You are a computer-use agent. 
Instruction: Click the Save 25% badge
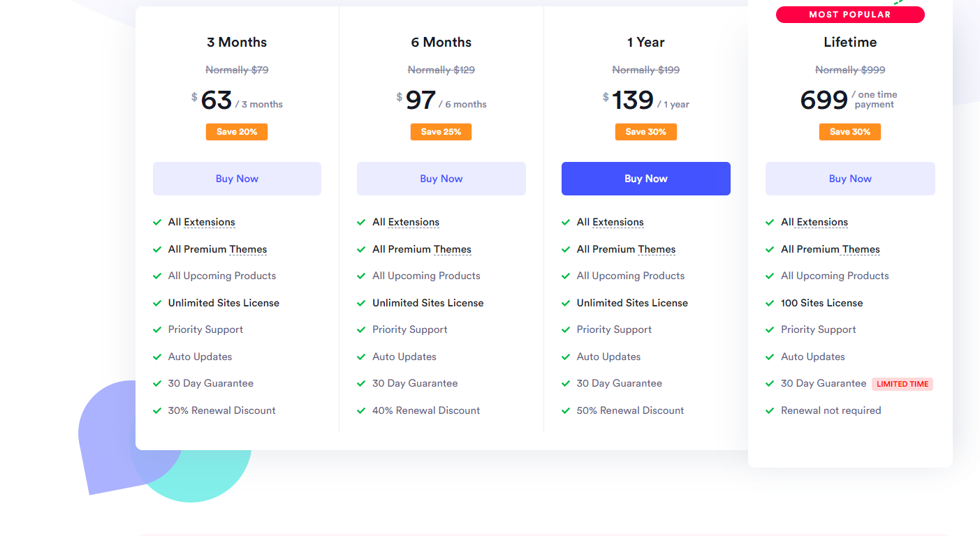point(441,132)
